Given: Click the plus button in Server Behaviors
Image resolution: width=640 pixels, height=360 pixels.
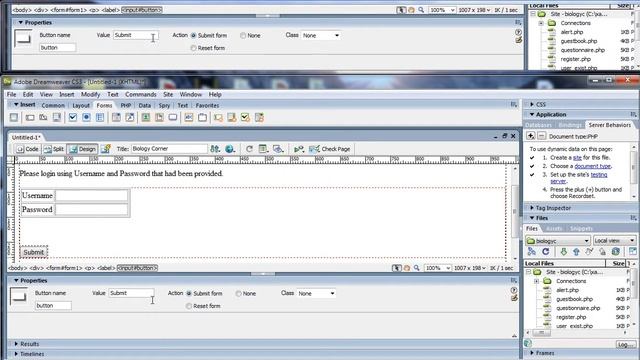Looking at the screenshot, I should 530,136.
